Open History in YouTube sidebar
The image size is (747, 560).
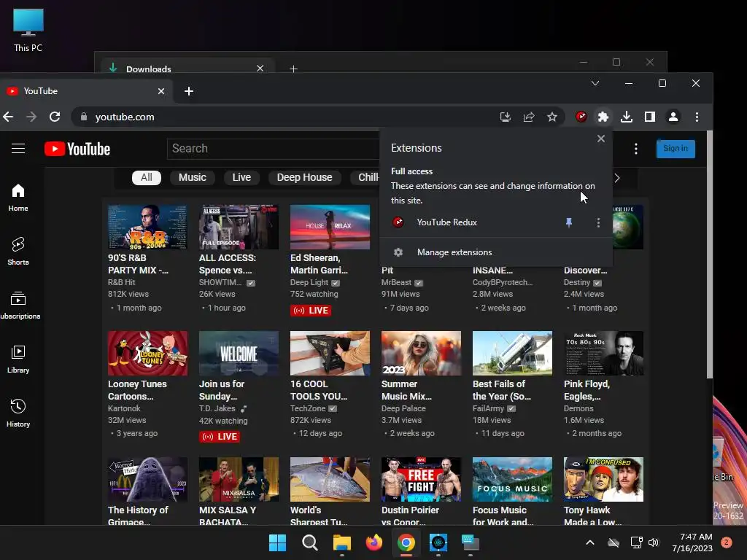tap(18, 413)
